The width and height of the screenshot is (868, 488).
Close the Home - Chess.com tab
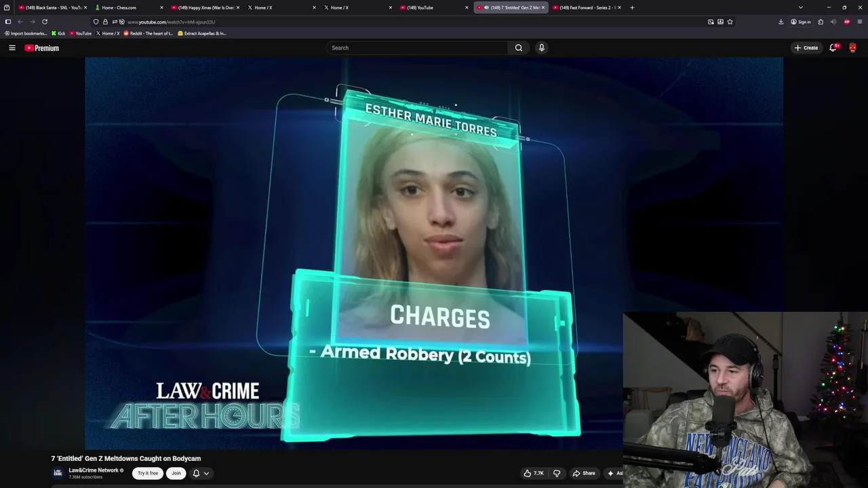[x=161, y=7]
